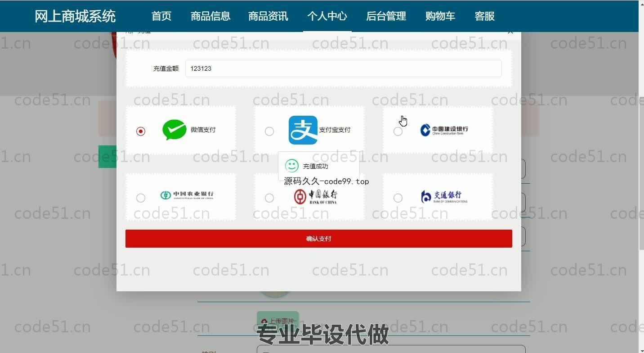Viewport: 644px width, 353px height.
Task: Click the smiley icon in success toast
Action: coord(292,166)
